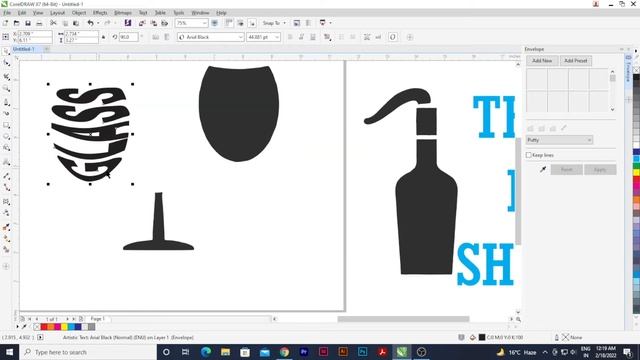Pick the red swatch in document palette
The image size is (640, 360).
(44, 327)
